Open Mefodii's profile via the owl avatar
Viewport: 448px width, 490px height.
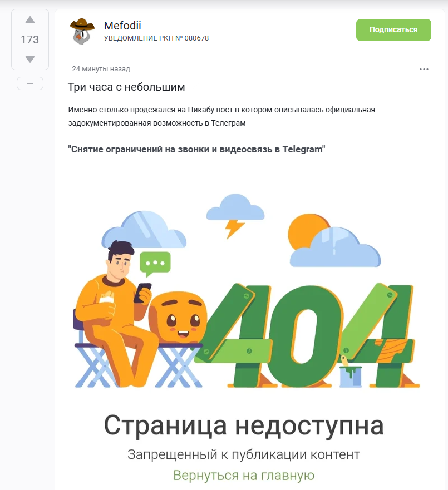82,32
